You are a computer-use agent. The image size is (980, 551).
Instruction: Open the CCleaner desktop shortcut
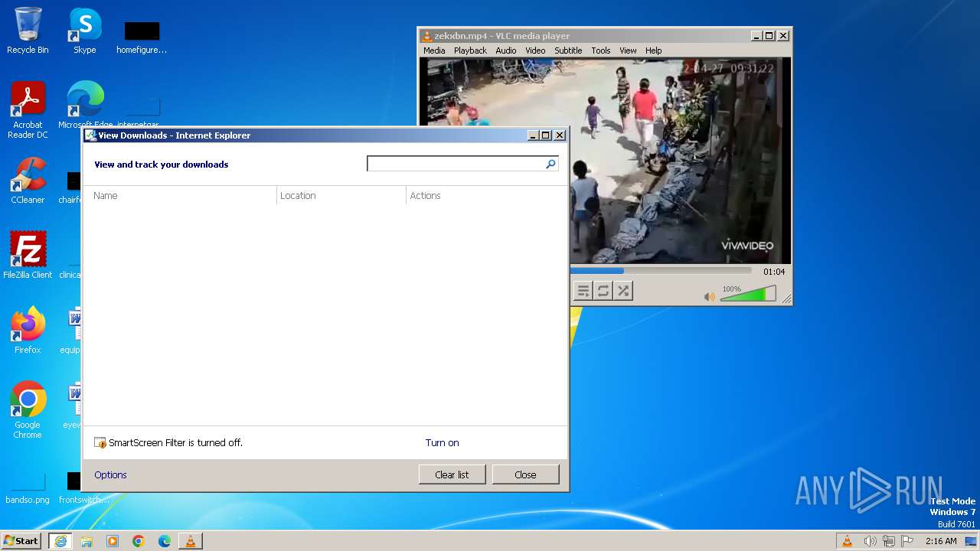[28, 181]
